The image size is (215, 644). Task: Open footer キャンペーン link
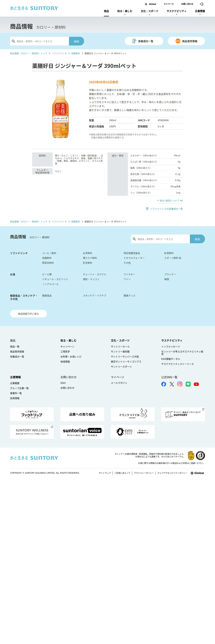[x=67, y=347]
